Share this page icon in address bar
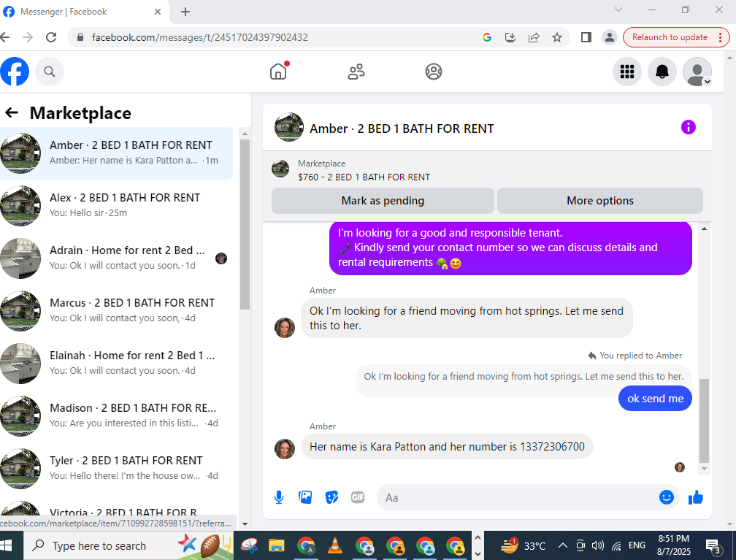Screen dimensions: 736x560 coord(534,37)
